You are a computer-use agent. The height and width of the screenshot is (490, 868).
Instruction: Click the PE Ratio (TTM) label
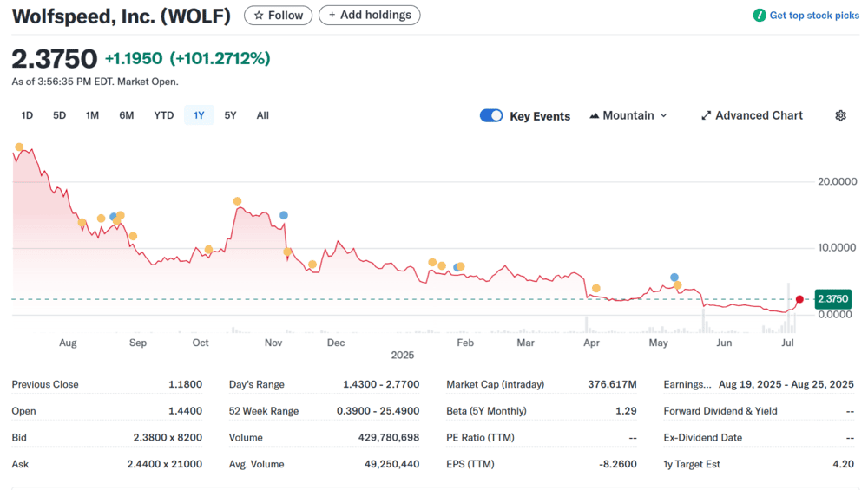pos(480,437)
